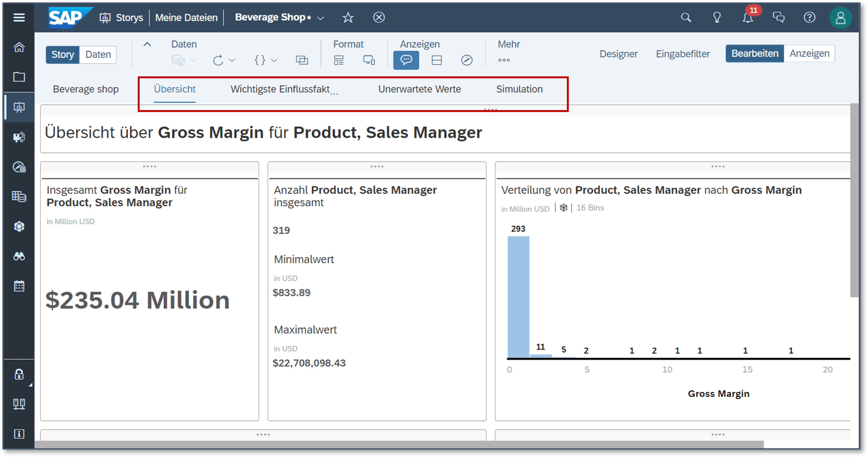The image size is (868, 457).
Task: Open lightbulb insights icon
Action: [717, 18]
